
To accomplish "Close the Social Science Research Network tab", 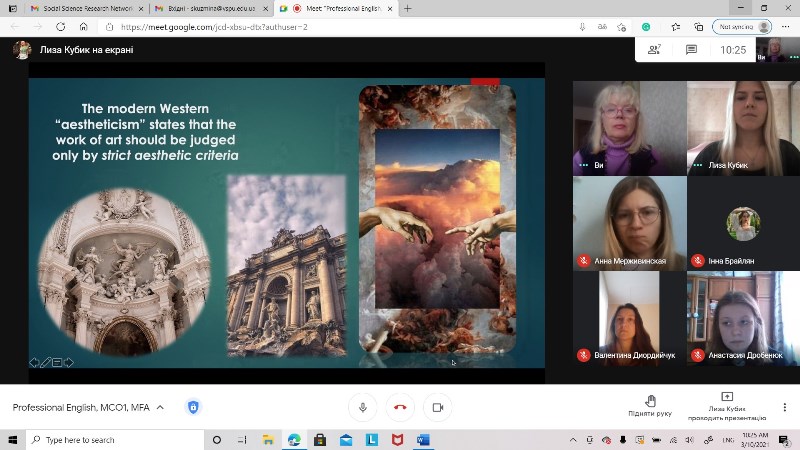I will 141,9.
